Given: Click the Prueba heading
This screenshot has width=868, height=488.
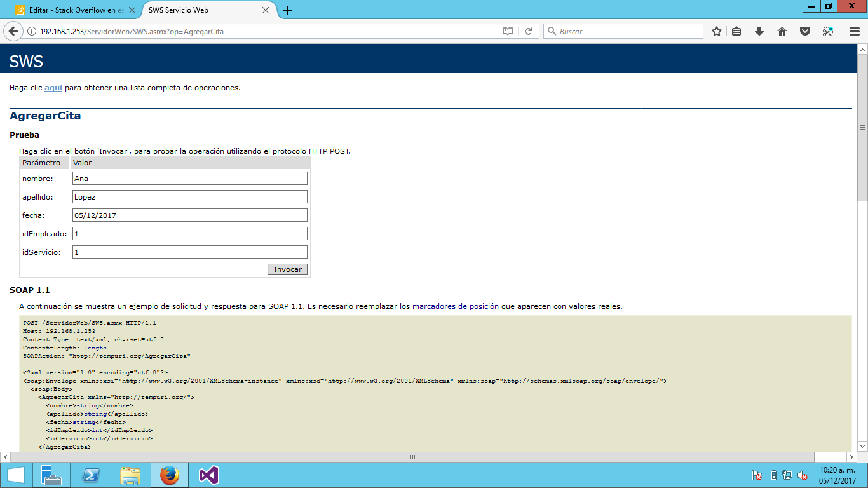Looking at the screenshot, I should pos(24,135).
